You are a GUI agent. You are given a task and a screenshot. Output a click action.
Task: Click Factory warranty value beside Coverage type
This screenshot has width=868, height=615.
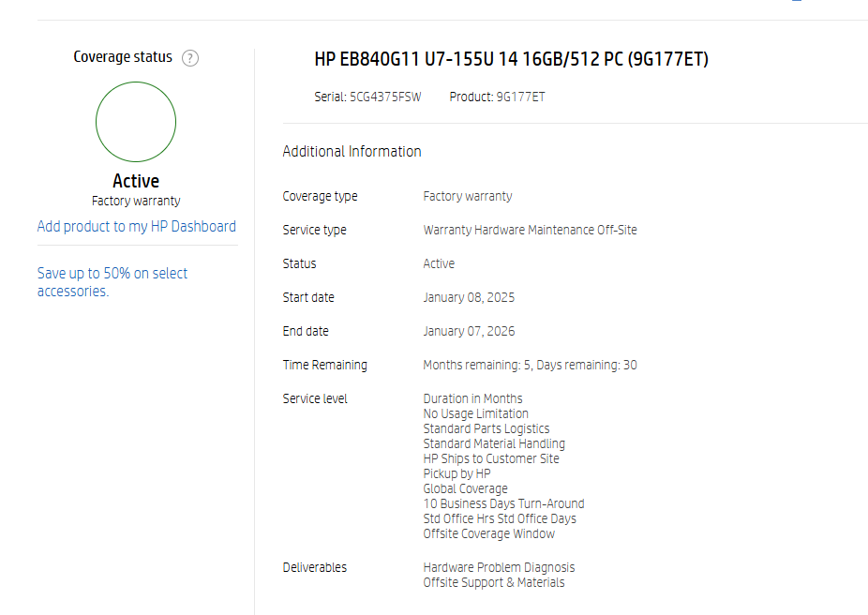pyautogui.click(x=468, y=197)
